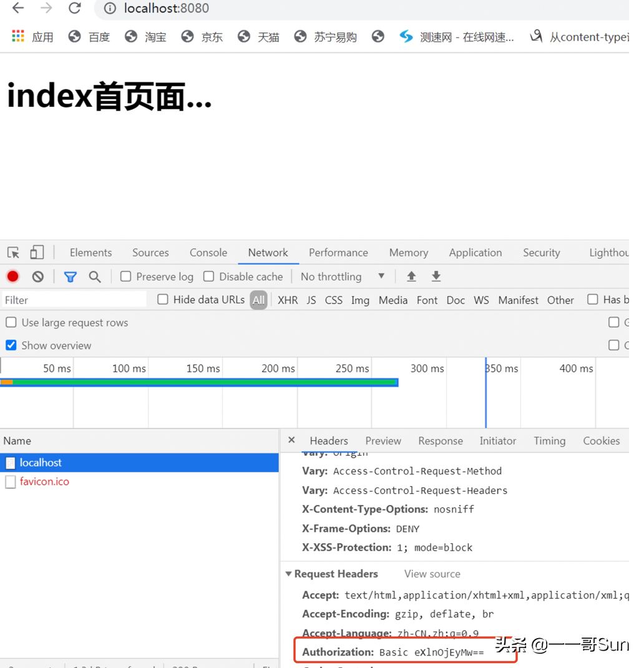Filter requests by JS
This screenshot has height=668, width=644.
point(311,300)
